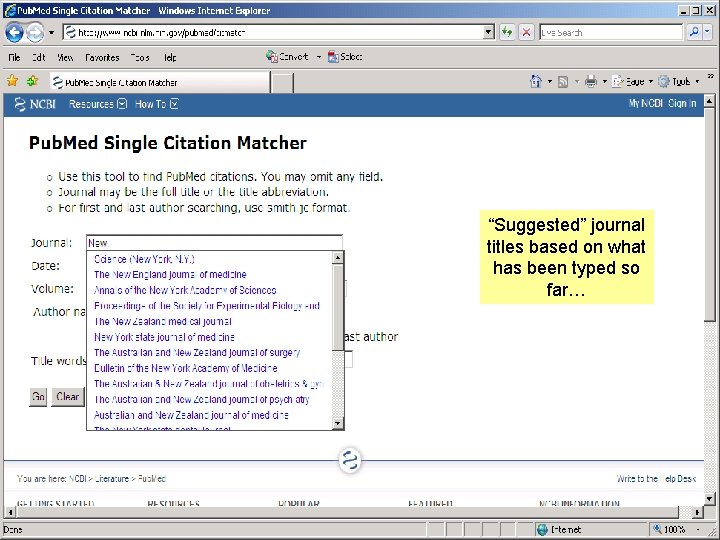The width and height of the screenshot is (720, 540).
Task: Click the suggestion list scroll down arrow
Action: [338, 423]
